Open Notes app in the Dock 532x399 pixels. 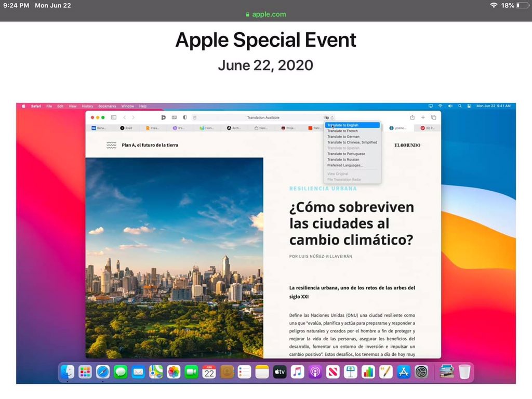tap(262, 372)
